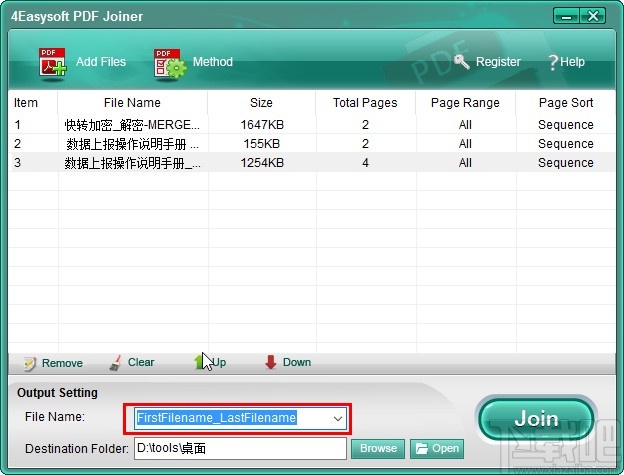Click the Size column header

tap(261, 103)
